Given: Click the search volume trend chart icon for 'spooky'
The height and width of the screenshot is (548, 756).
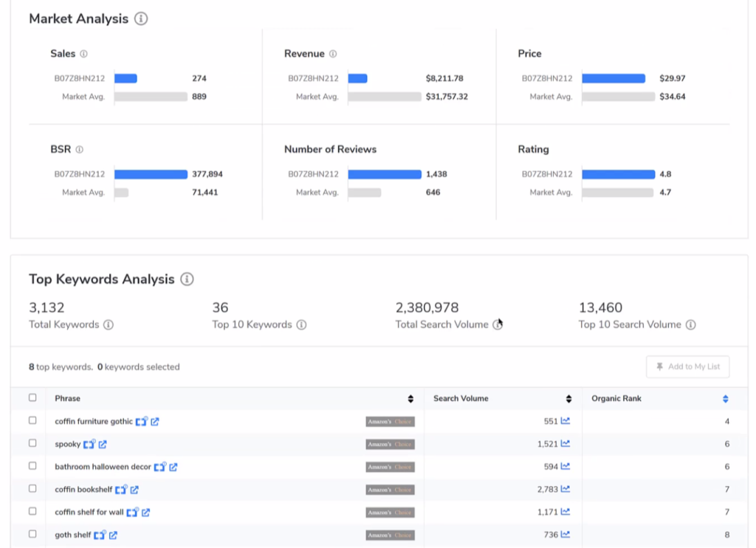Looking at the screenshot, I should point(566,444).
